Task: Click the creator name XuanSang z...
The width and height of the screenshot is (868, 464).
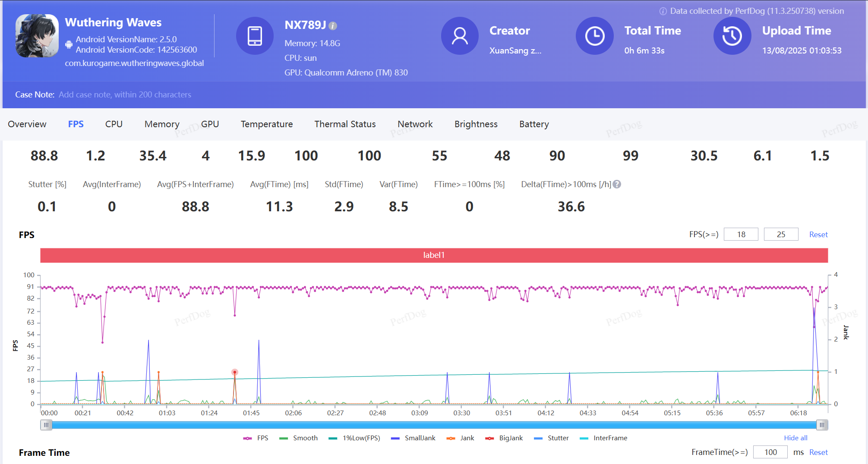Action: point(515,51)
